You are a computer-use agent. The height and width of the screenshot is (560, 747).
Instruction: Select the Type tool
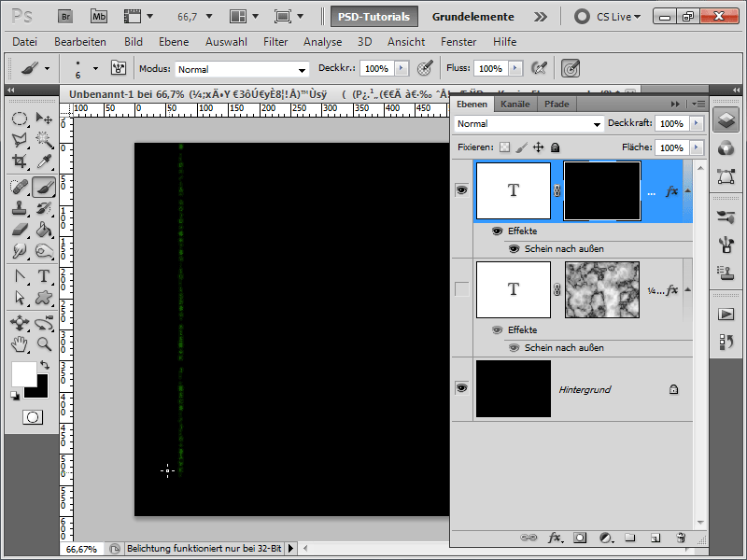[44, 276]
